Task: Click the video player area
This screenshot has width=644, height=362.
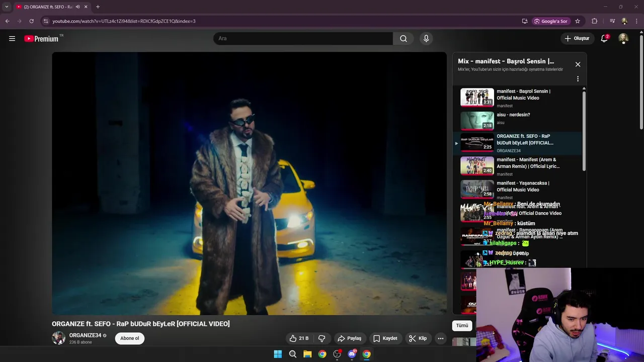Action: 249,184
